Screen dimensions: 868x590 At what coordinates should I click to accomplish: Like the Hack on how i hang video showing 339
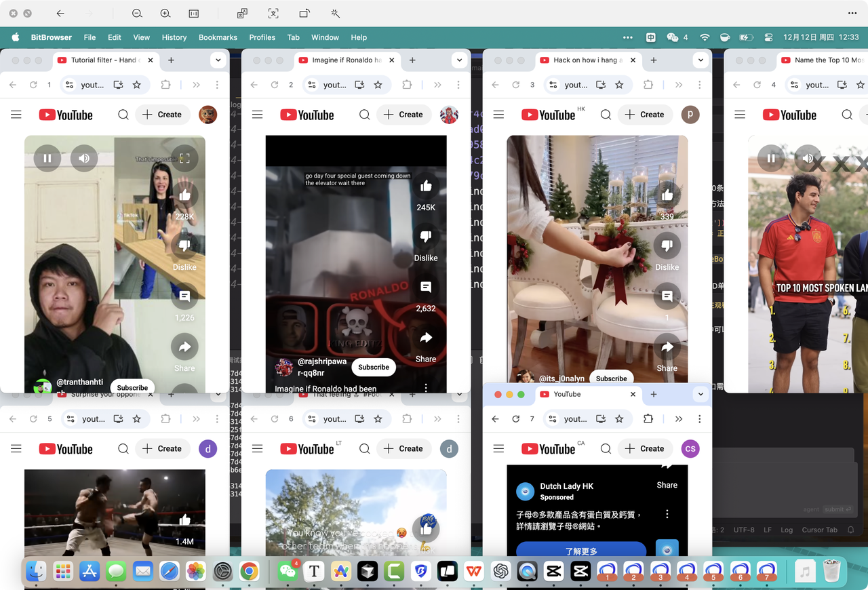point(667,195)
